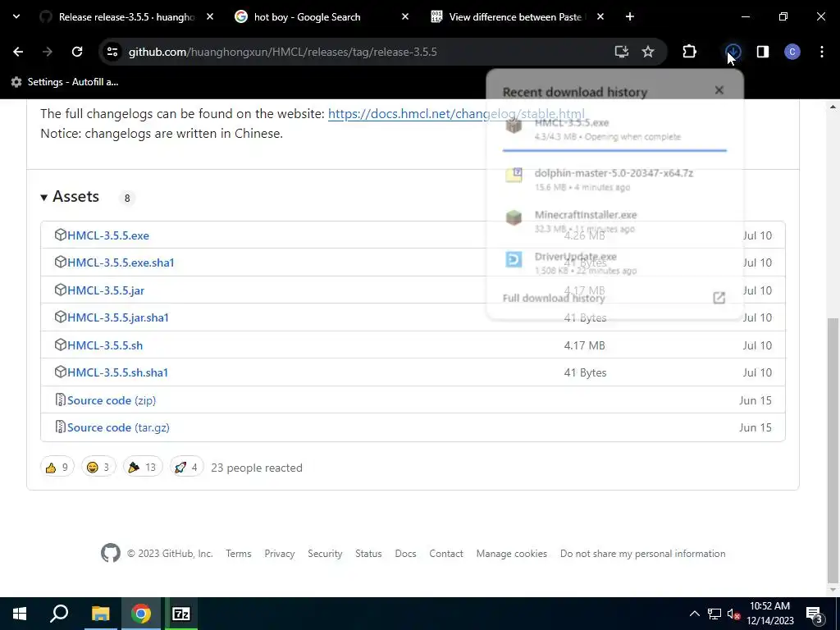Go back using the browser back arrow
The width and height of the screenshot is (840, 630).
coord(18,52)
